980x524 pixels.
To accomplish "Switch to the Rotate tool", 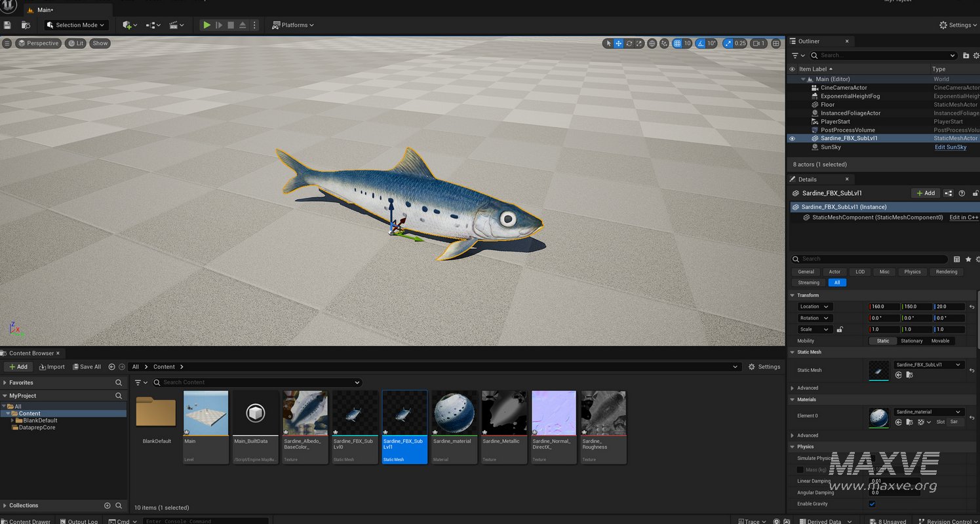I will click(x=630, y=43).
